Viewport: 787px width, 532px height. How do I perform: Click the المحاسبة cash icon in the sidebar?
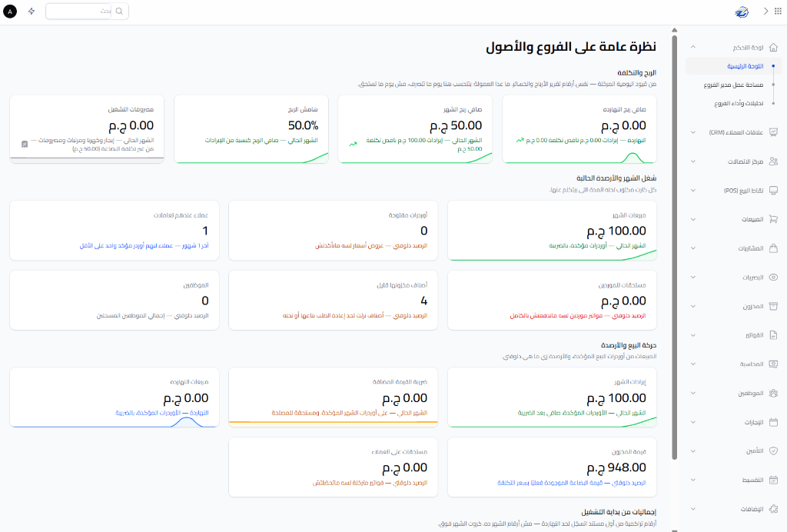pos(773,364)
